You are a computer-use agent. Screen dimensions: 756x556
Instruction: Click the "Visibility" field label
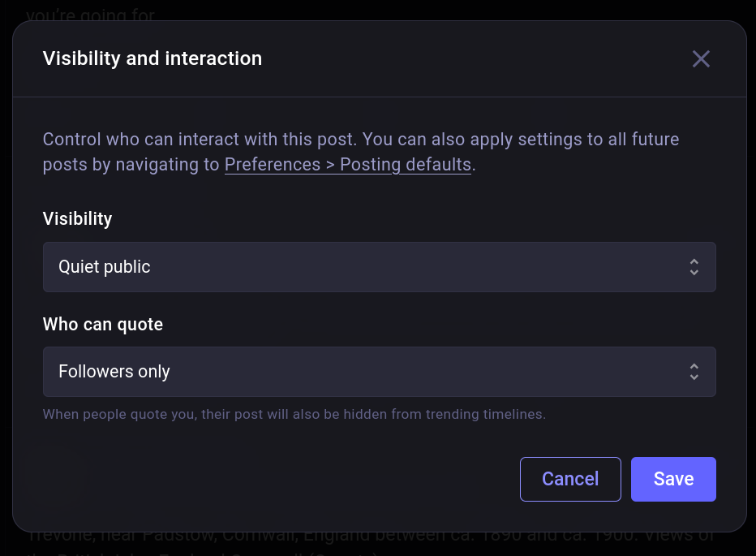point(77,218)
